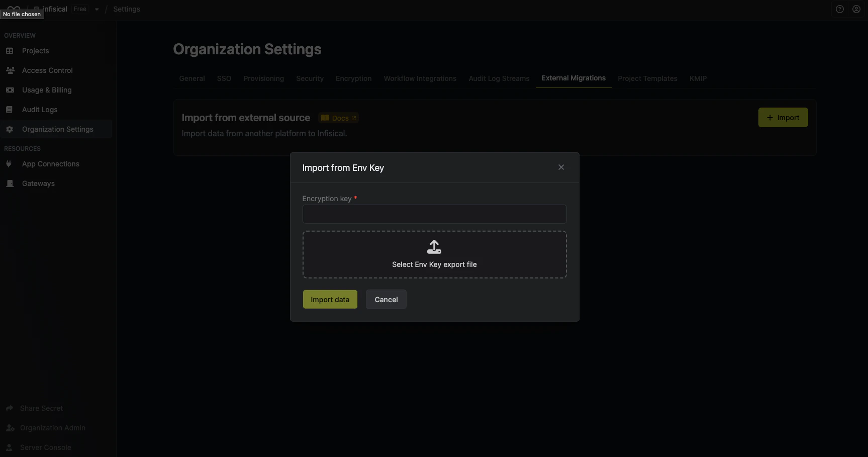Cancel the Env Key import
The height and width of the screenshot is (457, 868).
(386, 300)
